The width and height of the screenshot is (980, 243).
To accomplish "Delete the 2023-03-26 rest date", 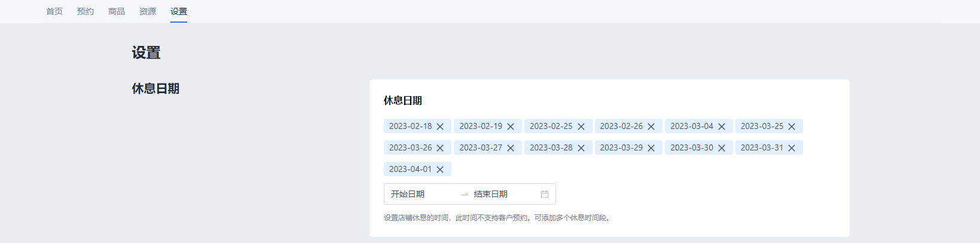I will tap(440, 148).
